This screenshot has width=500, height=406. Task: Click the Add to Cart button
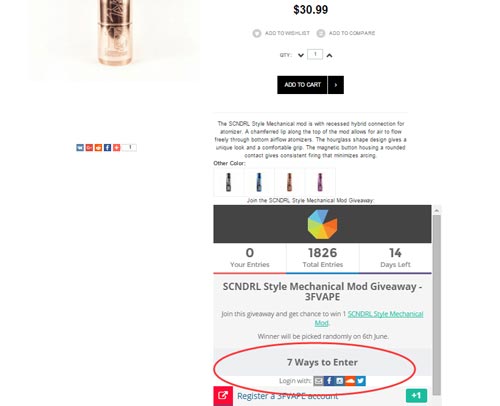tap(302, 85)
